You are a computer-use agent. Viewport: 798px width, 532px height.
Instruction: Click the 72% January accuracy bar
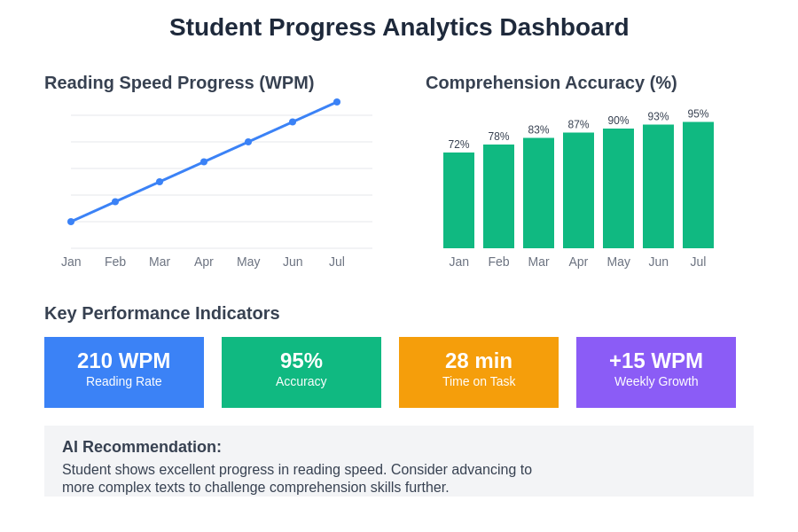click(458, 200)
